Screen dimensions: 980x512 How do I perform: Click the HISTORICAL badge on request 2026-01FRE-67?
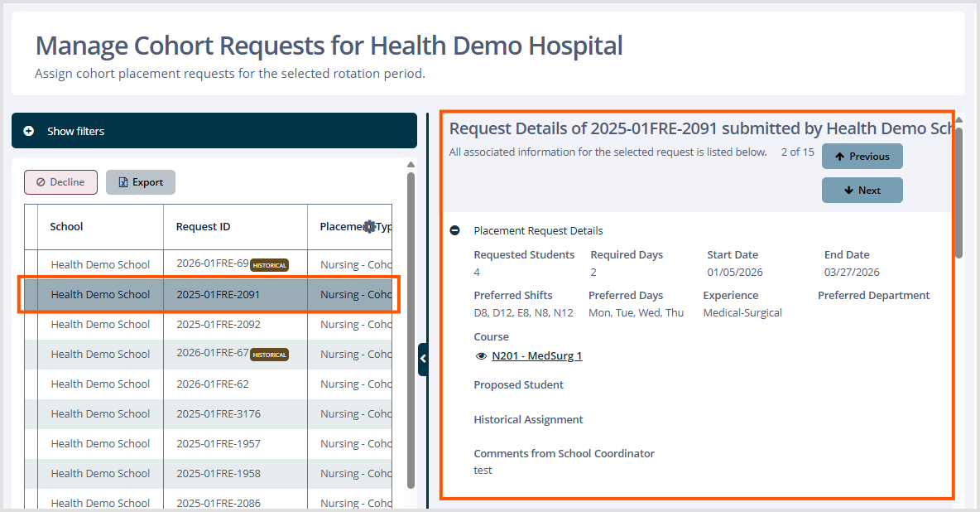click(x=270, y=355)
